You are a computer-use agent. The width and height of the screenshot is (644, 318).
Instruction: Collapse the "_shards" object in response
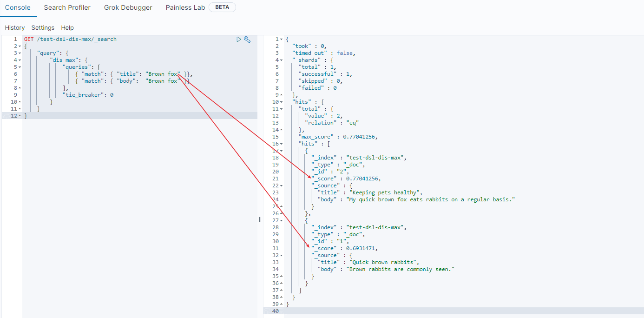click(x=281, y=60)
